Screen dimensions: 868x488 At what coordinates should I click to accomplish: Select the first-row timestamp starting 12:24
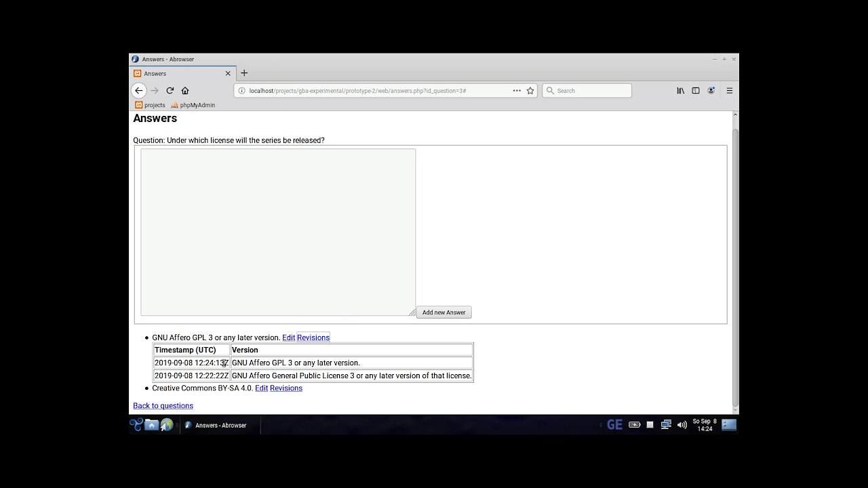tap(191, 363)
